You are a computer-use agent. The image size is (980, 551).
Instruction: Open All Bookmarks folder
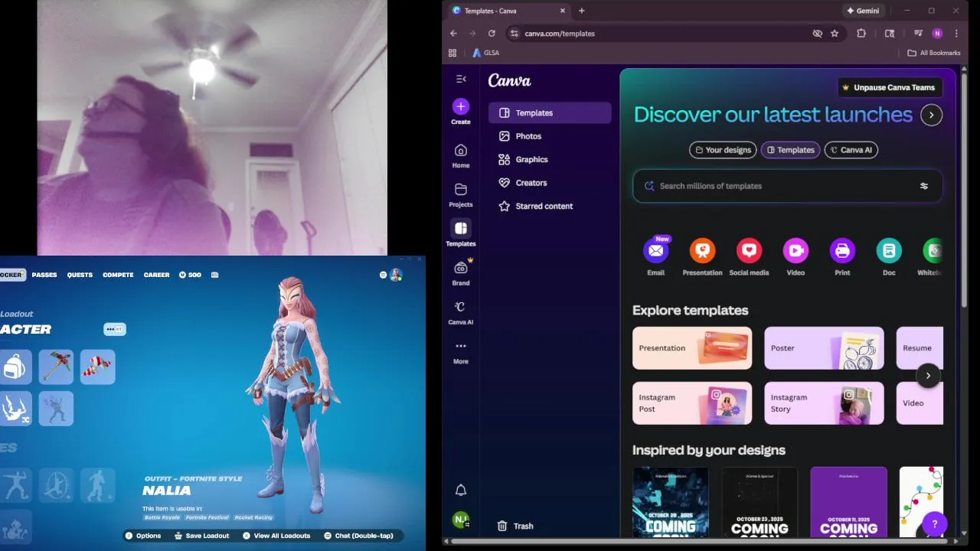[933, 53]
